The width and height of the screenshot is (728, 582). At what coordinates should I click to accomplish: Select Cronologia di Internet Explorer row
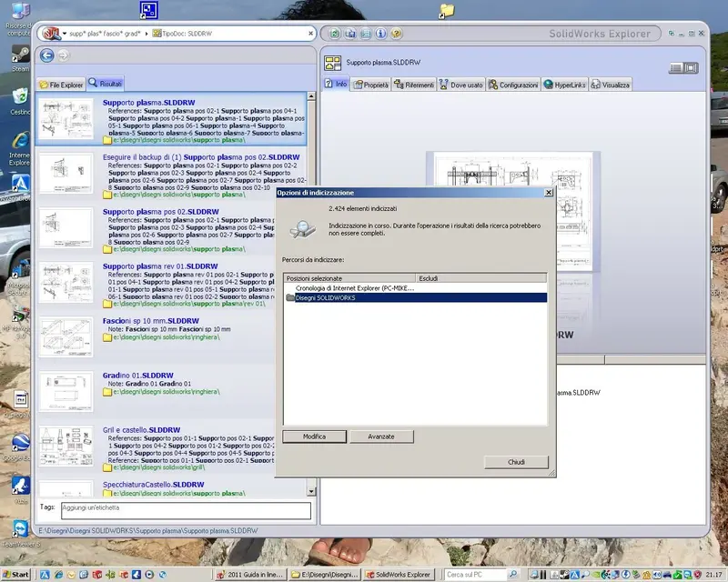415,288
